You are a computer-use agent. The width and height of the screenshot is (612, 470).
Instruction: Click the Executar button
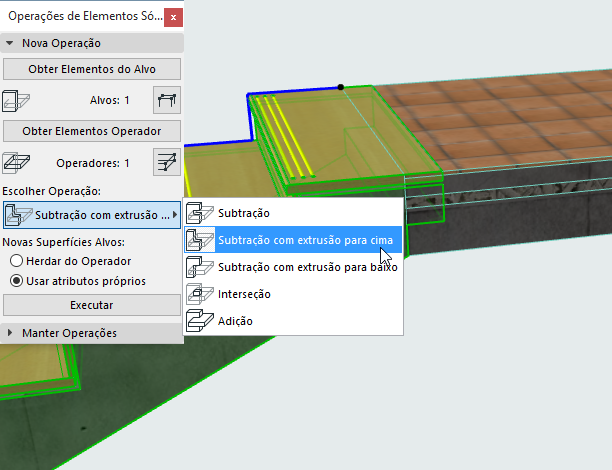click(92, 305)
